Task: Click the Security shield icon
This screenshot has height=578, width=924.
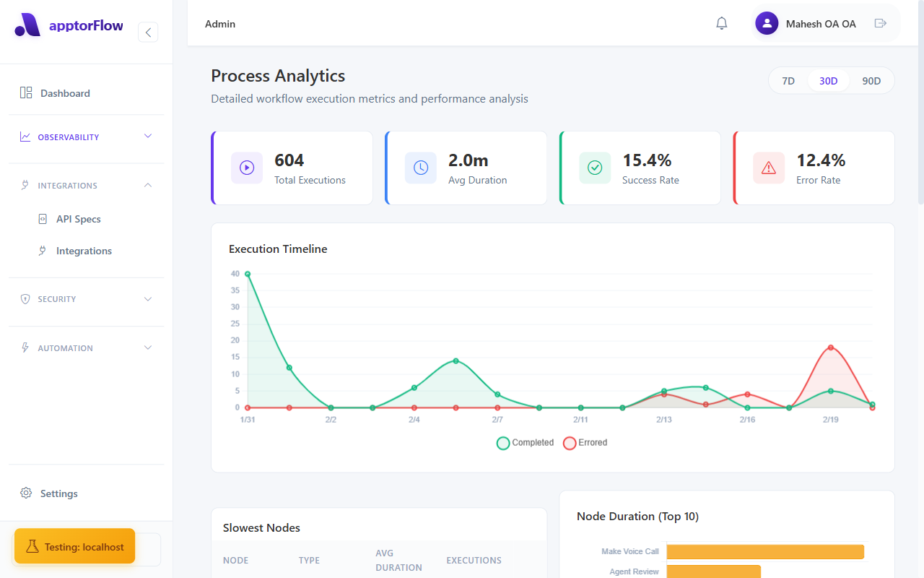Action: pyautogui.click(x=25, y=299)
